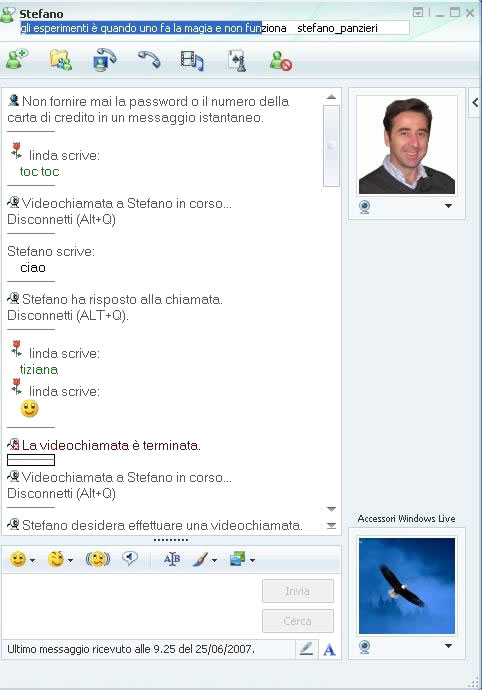Start a video call with webcam icon
This screenshot has height=690, width=482.
coord(104,60)
